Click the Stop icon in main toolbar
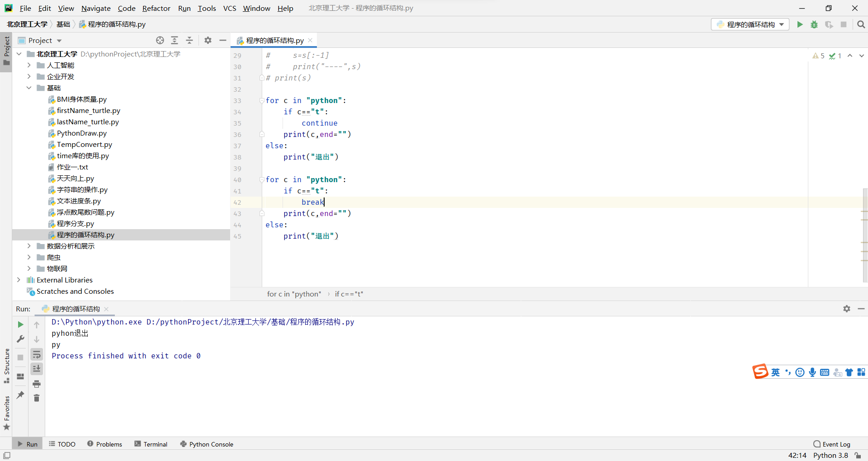Screen dimensions: 868x461 point(844,24)
